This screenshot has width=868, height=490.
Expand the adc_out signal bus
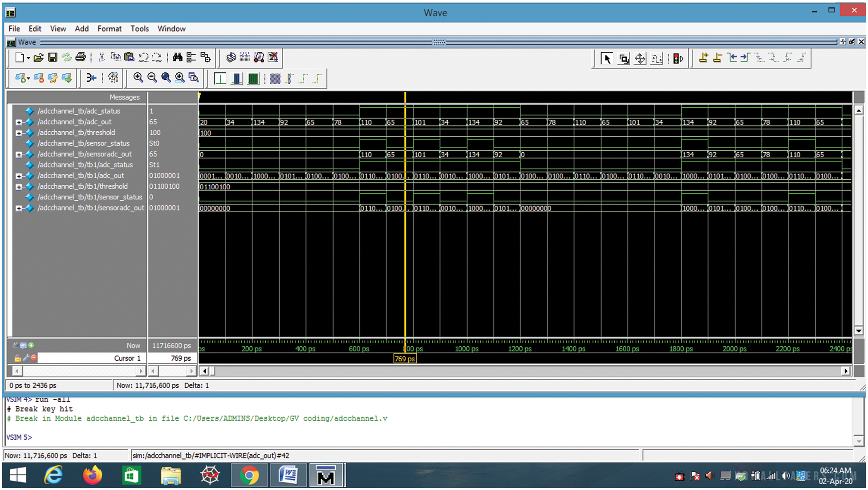point(19,122)
